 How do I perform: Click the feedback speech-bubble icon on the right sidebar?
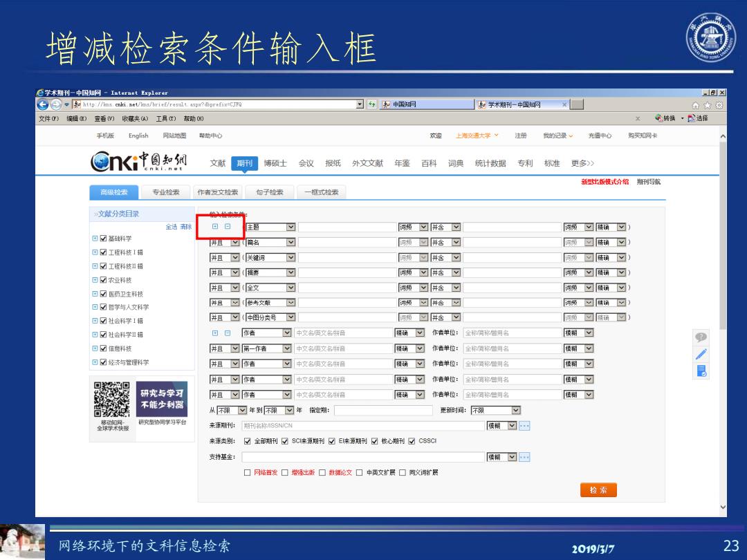click(701, 337)
